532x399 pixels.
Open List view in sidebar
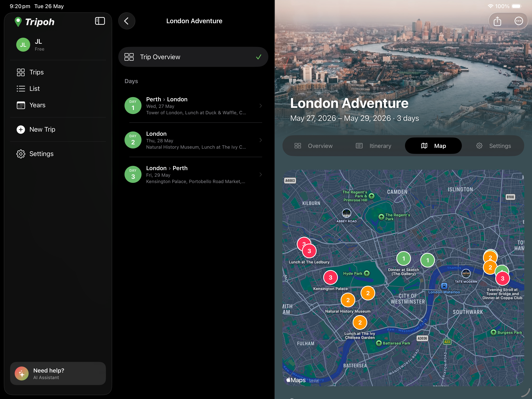[58, 89]
